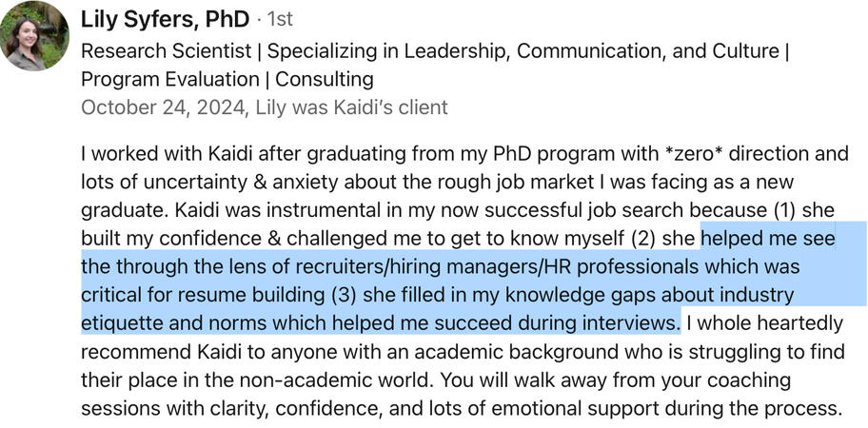Viewport: 868px width, 428px height.
Task: Click the (3) marker in highlighted text
Action: (348, 295)
